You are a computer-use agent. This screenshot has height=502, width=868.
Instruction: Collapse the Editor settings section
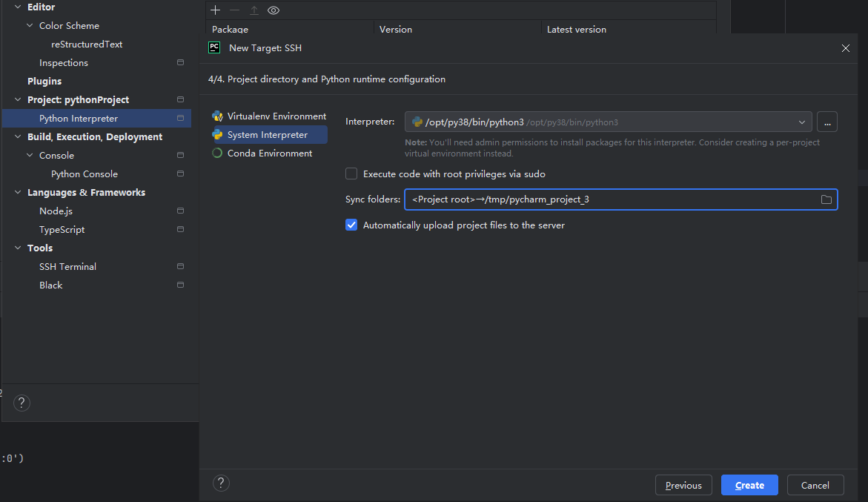18,7
